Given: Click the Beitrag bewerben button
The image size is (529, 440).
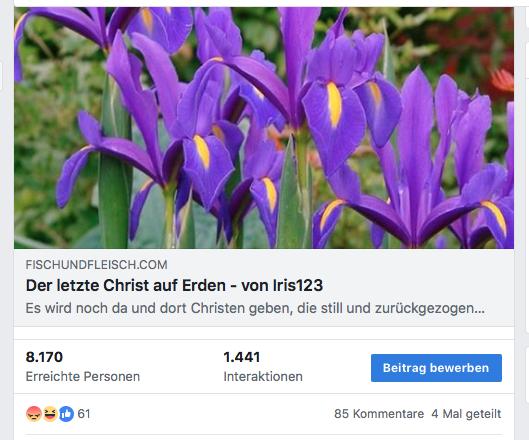Looking at the screenshot, I should coord(436,368).
